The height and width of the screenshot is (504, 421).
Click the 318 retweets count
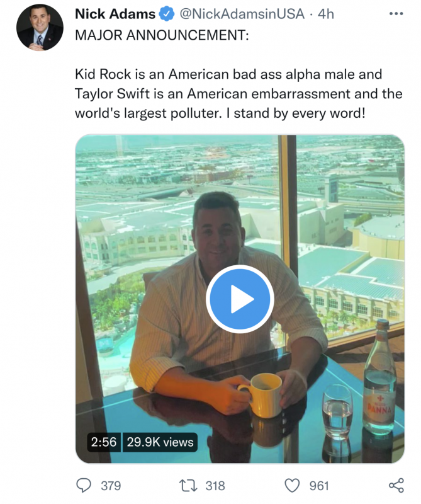[215, 486]
